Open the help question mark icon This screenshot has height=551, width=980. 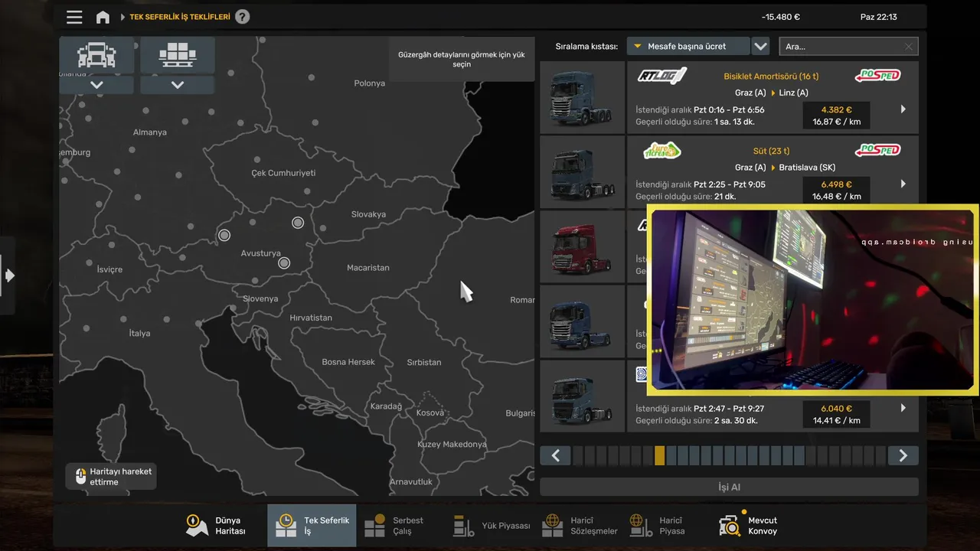(242, 17)
